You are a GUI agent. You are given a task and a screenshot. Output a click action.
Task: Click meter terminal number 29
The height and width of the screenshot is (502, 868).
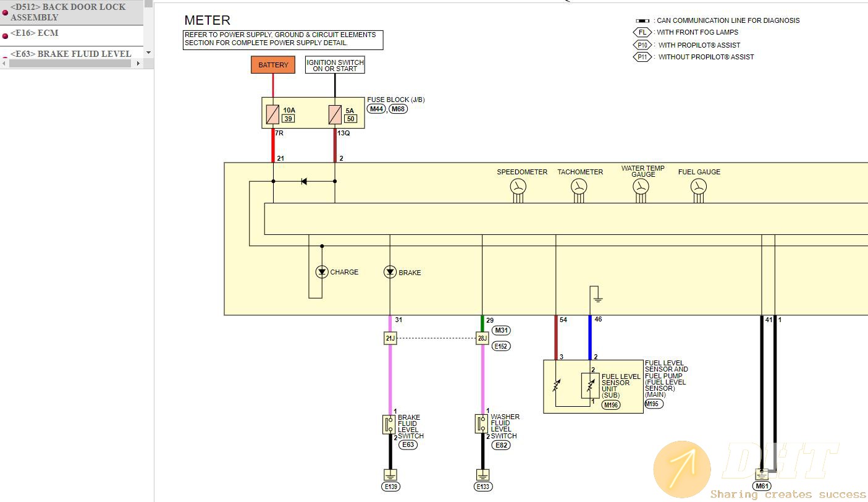[490, 320]
